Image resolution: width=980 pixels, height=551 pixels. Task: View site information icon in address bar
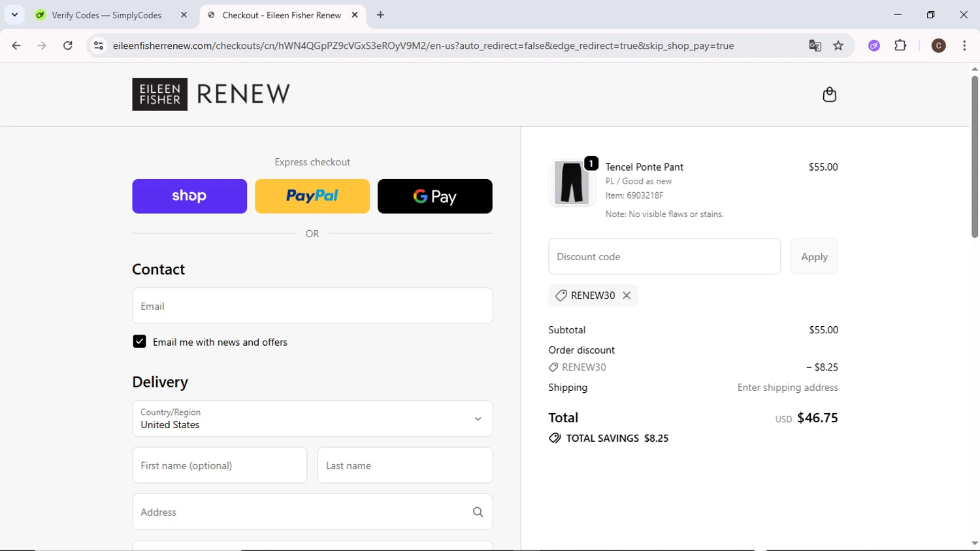coord(99,46)
